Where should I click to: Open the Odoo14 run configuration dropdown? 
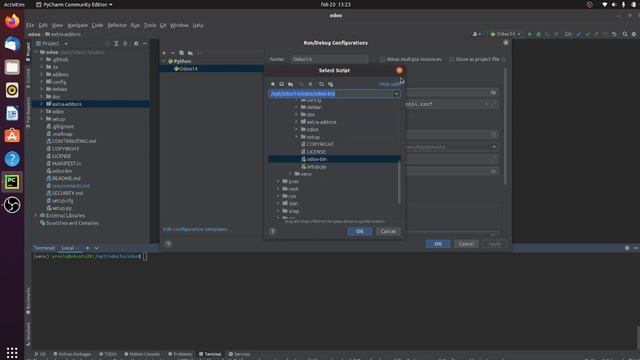point(506,34)
